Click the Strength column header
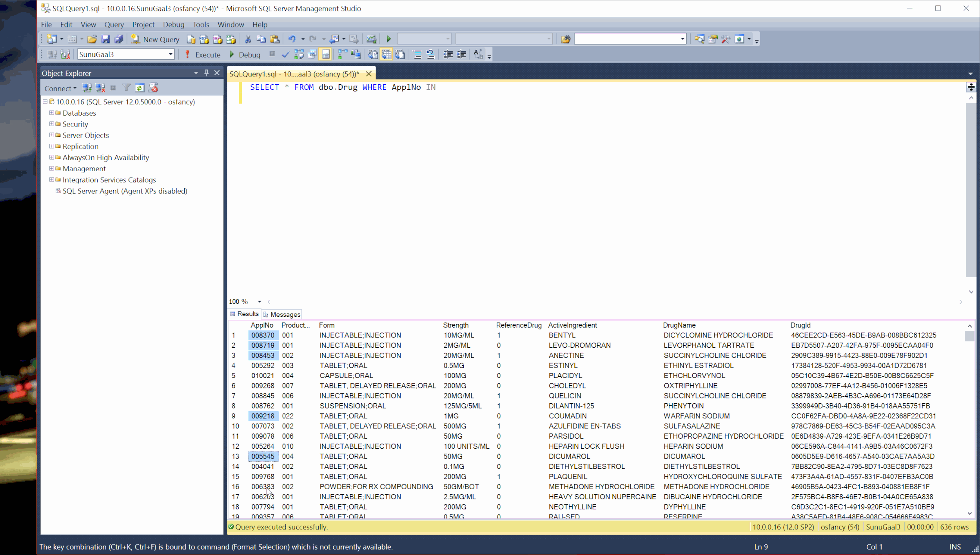Screen dimensions: 980x555 pos(456,325)
